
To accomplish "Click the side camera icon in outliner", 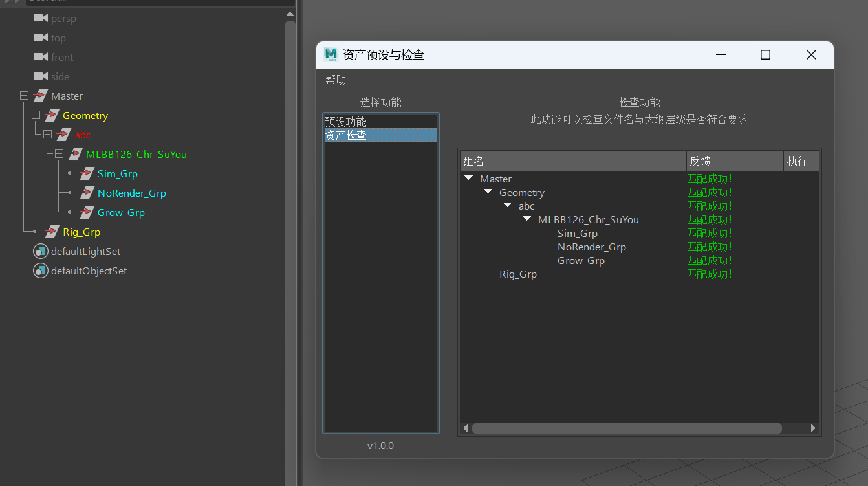I will click(x=41, y=76).
